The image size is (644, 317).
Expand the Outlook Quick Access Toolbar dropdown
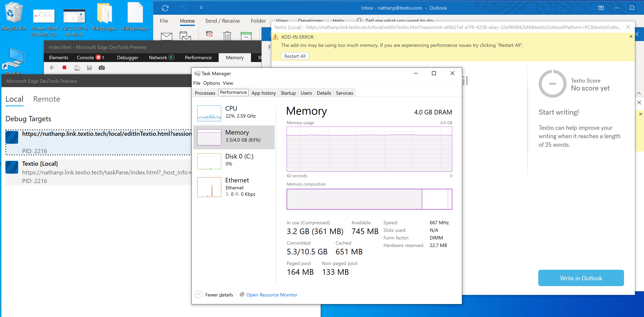[201, 8]
